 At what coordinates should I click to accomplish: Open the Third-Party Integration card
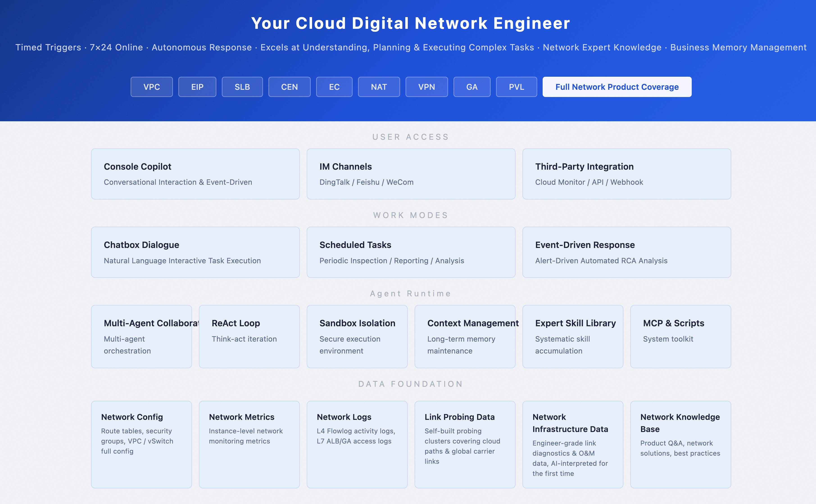tap(627, 174)
